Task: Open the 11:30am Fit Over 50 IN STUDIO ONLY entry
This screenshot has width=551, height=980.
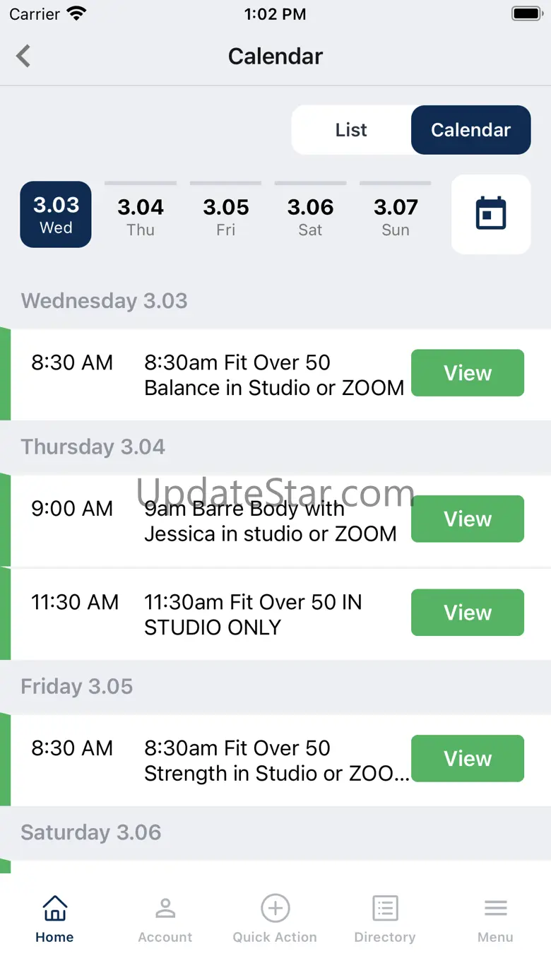Action: [x=275, y=614]
